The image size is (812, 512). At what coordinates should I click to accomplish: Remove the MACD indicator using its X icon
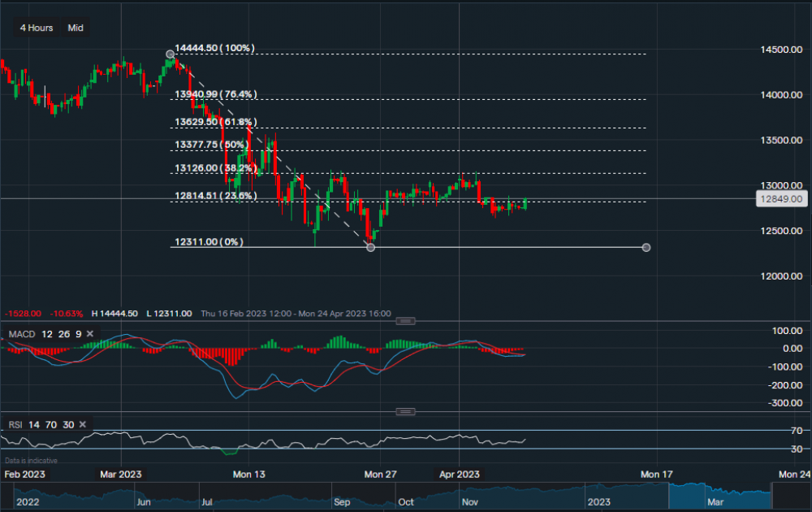[89, 334]
